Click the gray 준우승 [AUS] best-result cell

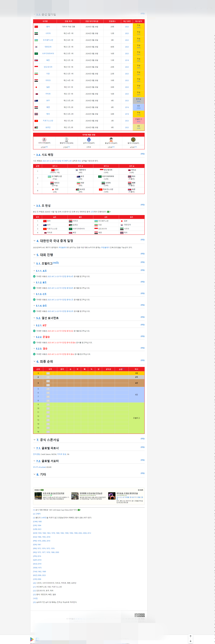[x=139, y=101]
